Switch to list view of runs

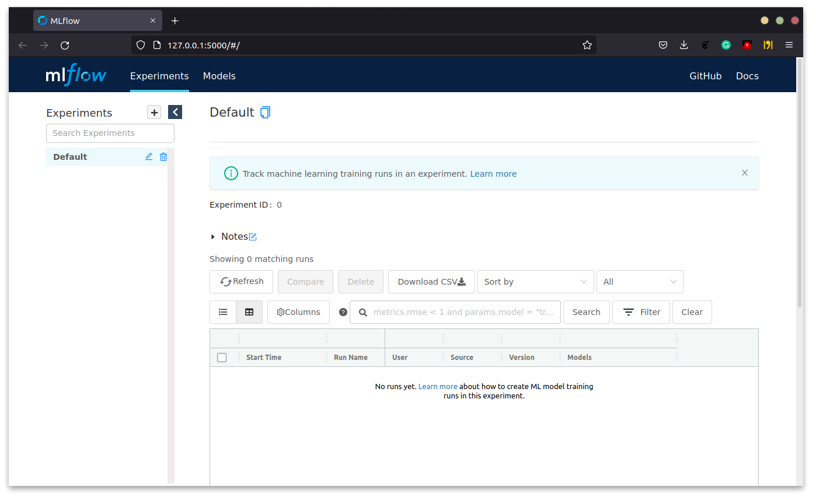click(223, 312)
